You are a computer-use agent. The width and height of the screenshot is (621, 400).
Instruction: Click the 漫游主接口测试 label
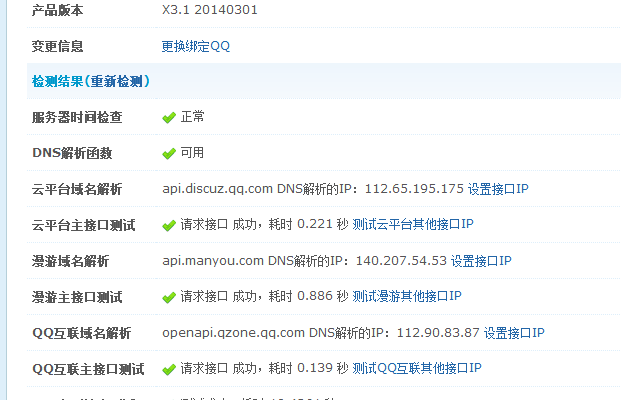click(77, 297)
